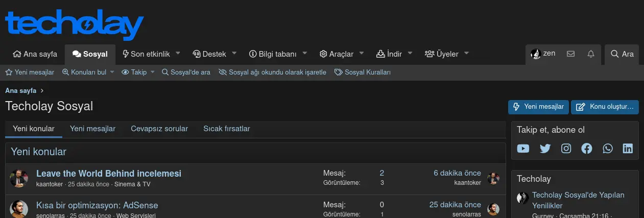The width and height of the screenshot is (644, 218).
Task: Open Techolay Sosyal'de Yapılan Yenilikler article
Action: tap(578, 200)
